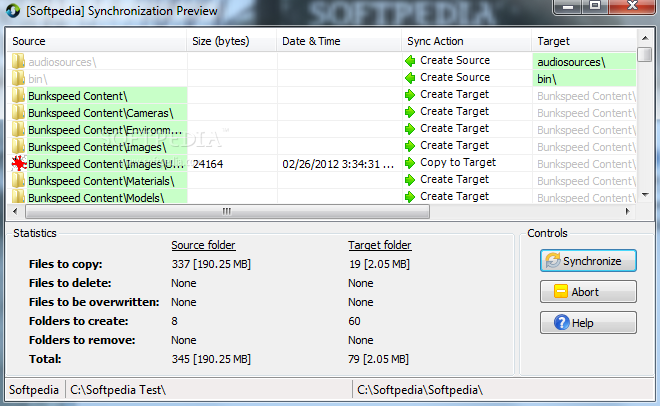Image resolution: width=660 pixels, height=406 pixels.
Task: Click the vertical scrollbar down arrow
Action: [645, 195]
